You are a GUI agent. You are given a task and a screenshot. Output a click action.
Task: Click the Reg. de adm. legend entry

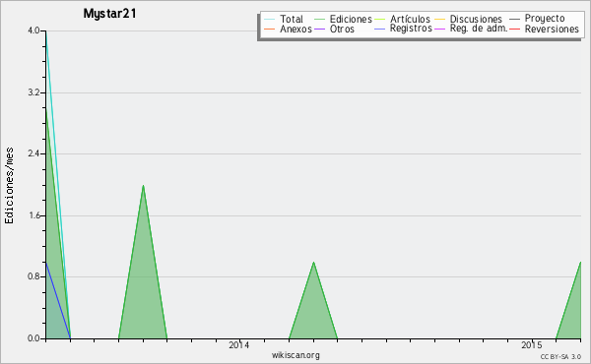click(x=471, y=29)
